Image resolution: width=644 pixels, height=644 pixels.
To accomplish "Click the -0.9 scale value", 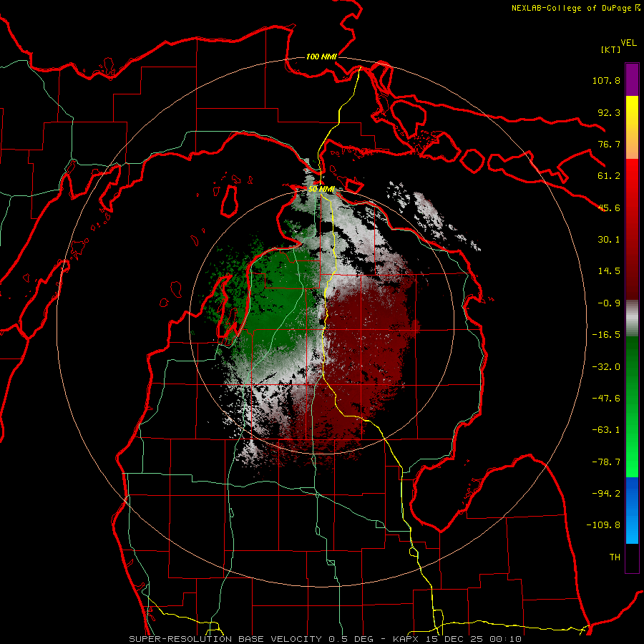I will [x=609, y=303].
